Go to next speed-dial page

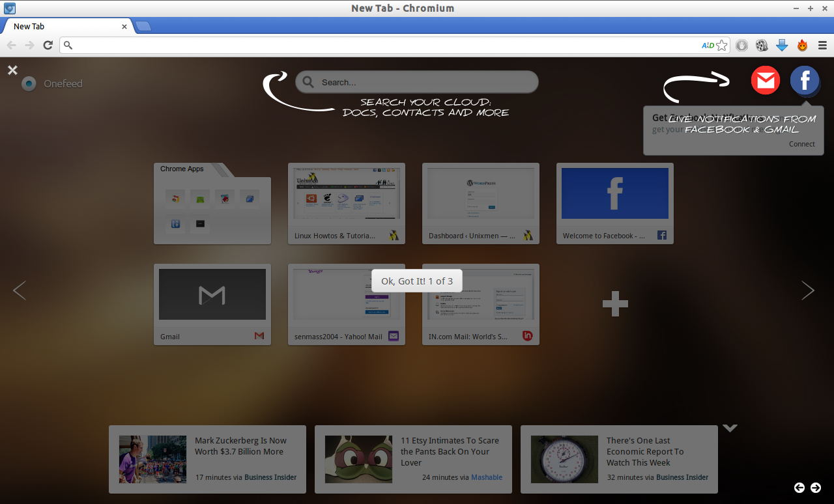click(x=808, y=290)
